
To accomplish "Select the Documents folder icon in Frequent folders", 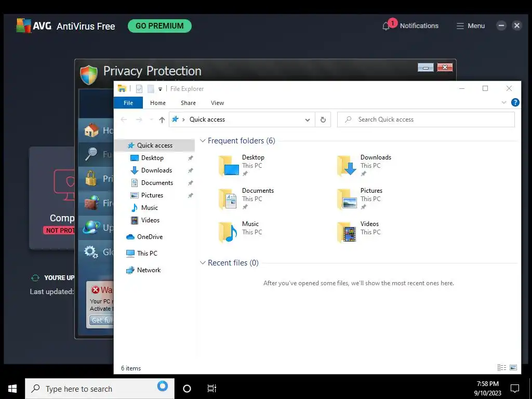I will click(228, 198).
